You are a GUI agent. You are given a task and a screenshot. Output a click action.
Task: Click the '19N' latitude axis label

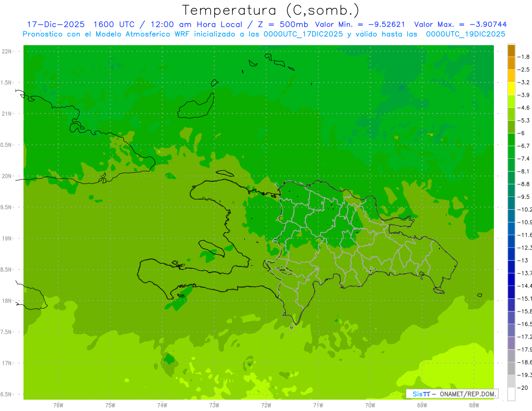click(7, 239)
